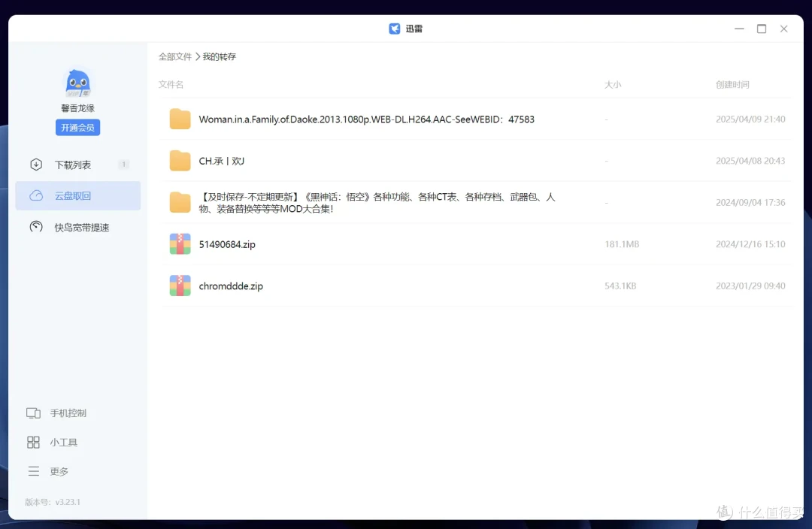Select the file name chromddde.zip
Viewport: 812px width, 529px height.
(231, 286)
